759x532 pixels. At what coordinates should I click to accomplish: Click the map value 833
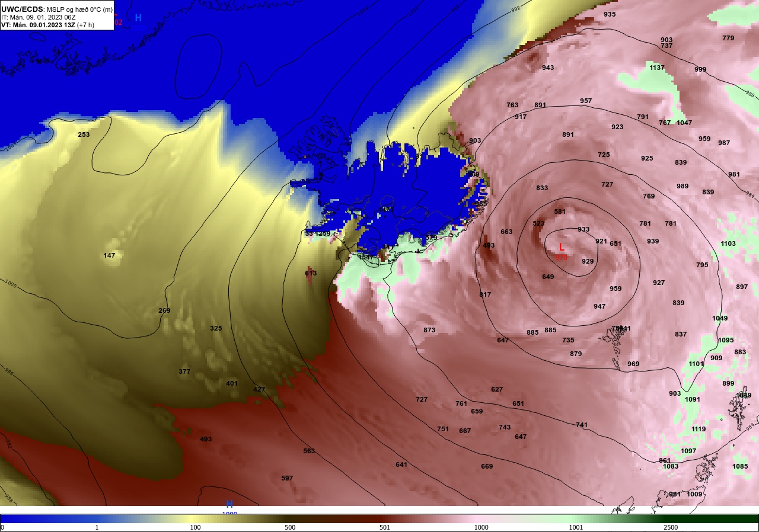click(542, 188)
